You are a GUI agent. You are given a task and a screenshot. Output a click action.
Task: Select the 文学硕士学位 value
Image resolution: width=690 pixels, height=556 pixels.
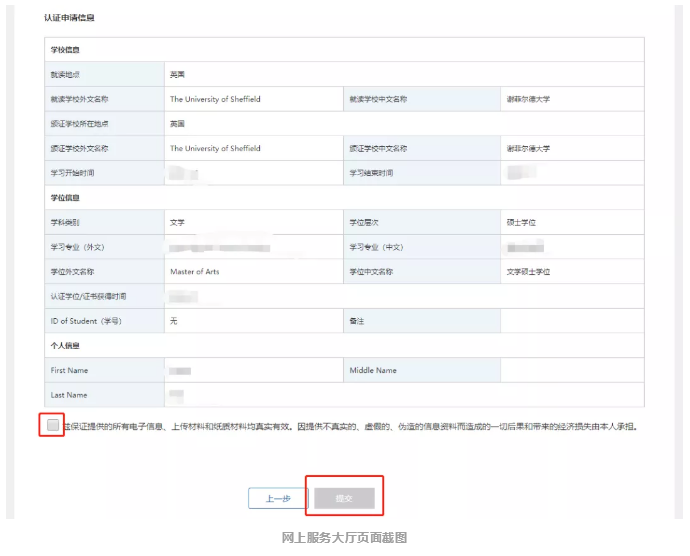coord(528,272)
